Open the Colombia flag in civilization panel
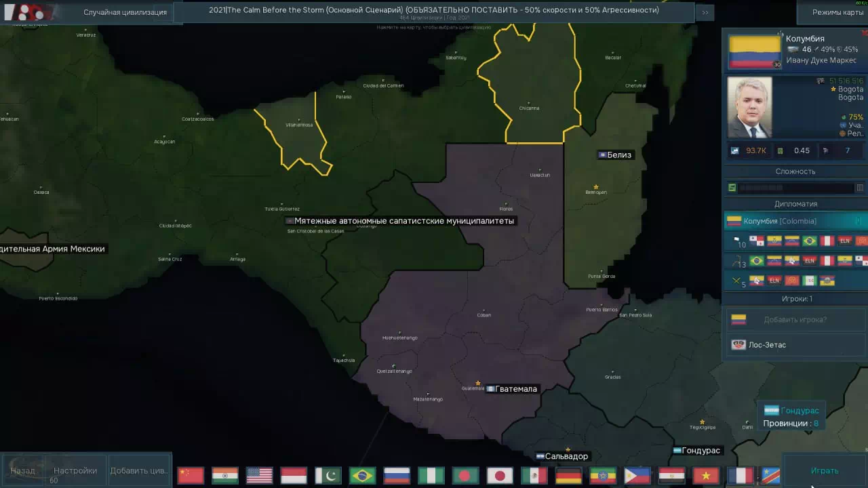 pyautogui.click(x=755, y=52)
